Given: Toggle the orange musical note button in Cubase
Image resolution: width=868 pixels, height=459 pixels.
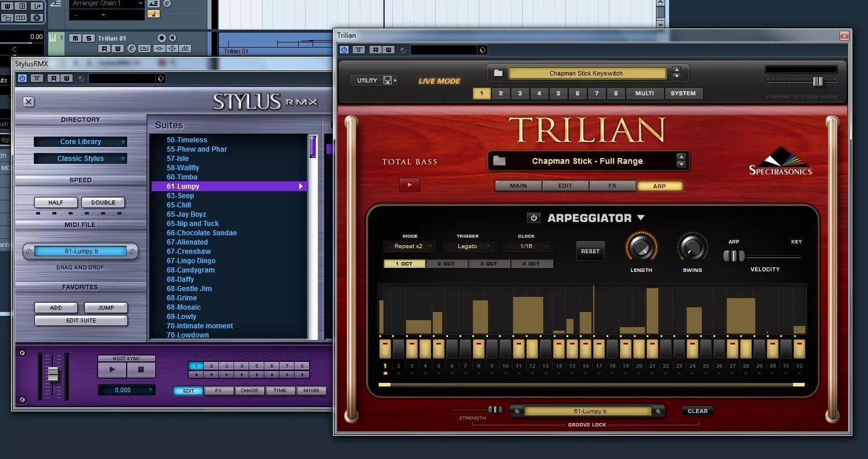Looking at the screenshot, I should pyautogui.click(x=154, y=14).
